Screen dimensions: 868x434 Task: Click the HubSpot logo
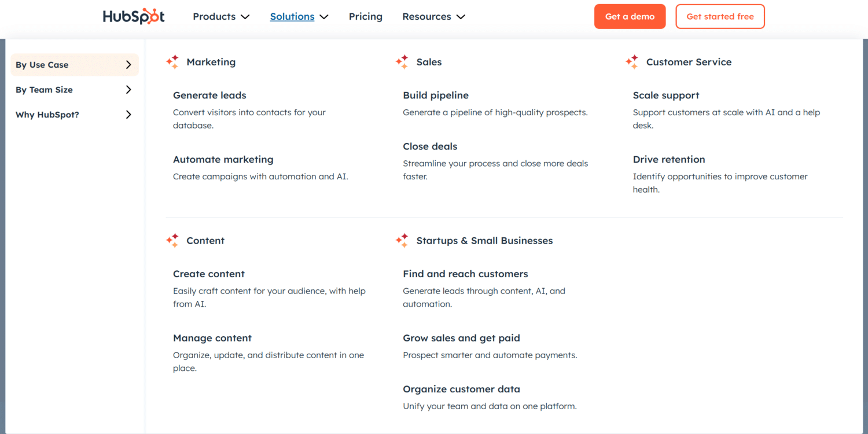point(134,17)
